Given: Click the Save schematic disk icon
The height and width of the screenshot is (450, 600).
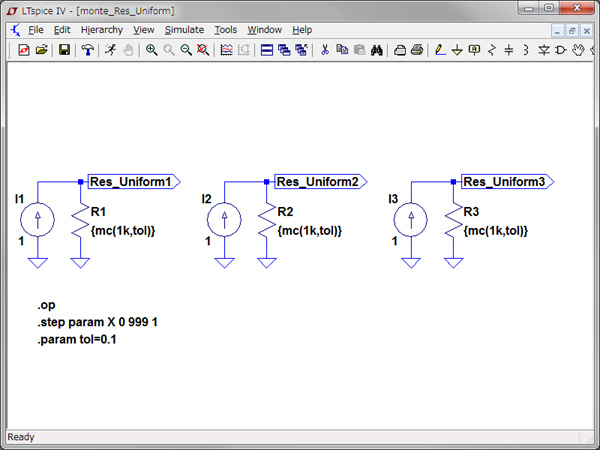Looking at the screenshot, I should coord(65,50).
